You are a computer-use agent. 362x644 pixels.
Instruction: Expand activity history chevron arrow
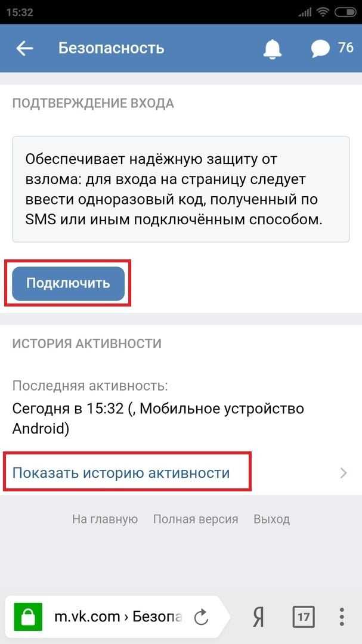click(x=344, y=473)
